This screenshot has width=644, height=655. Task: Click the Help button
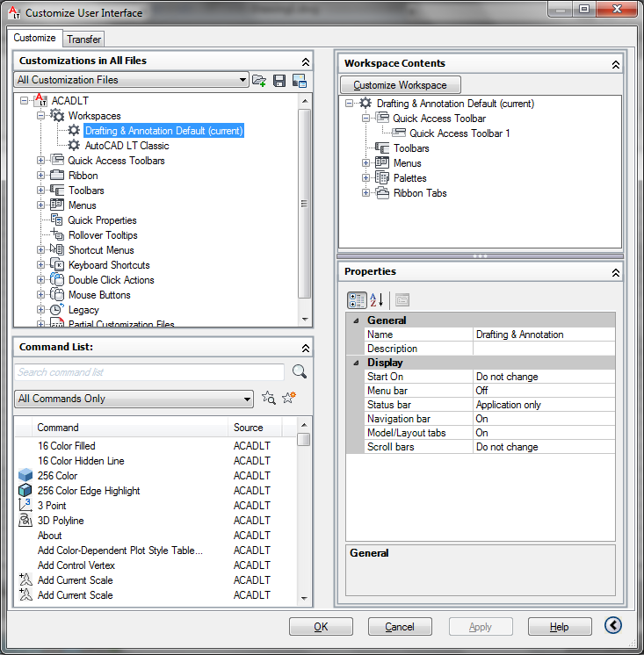point(560,627)
